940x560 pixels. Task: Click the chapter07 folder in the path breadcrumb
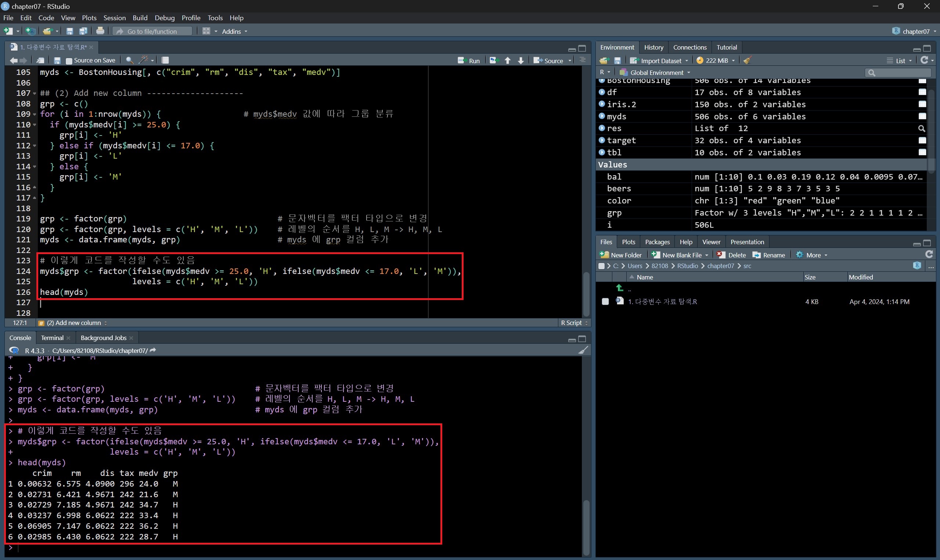coord(720,266)
